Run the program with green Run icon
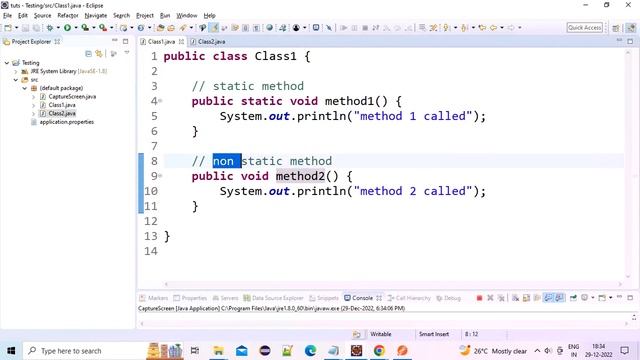This screenshot has height=360, width=640. click(x=67, y=28)
